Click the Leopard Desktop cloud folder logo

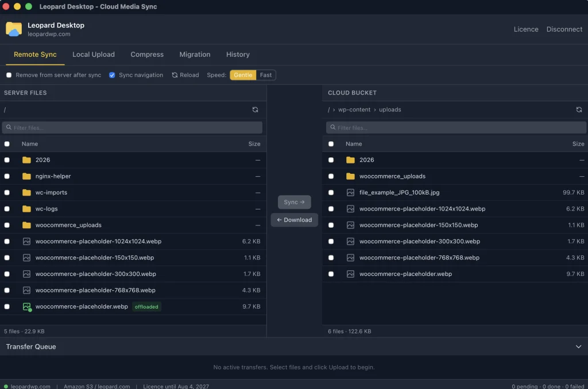tap(14, 29)
